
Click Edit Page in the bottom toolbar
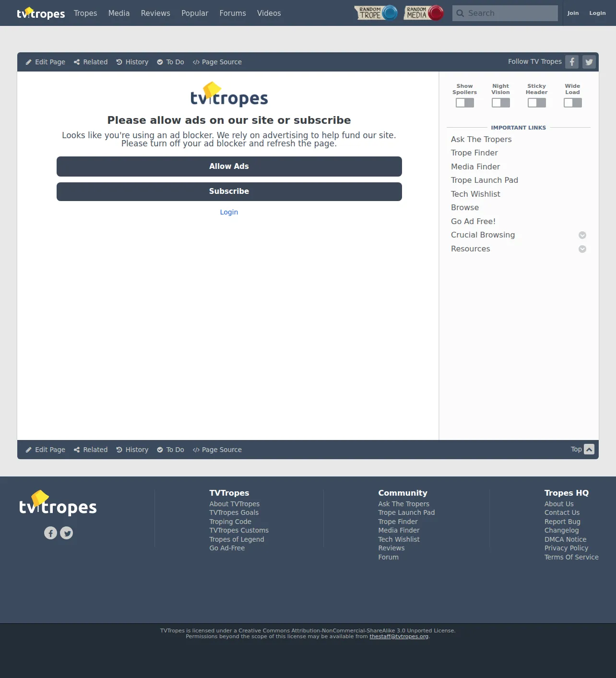tap(46, 450)
